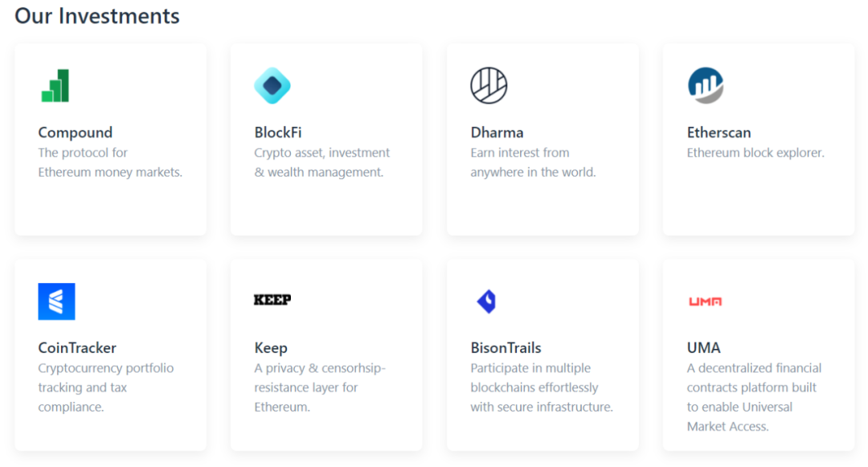Screen dimensions: 868x467
Task: Click the blue CoinTracker logo
Action: 56,301
